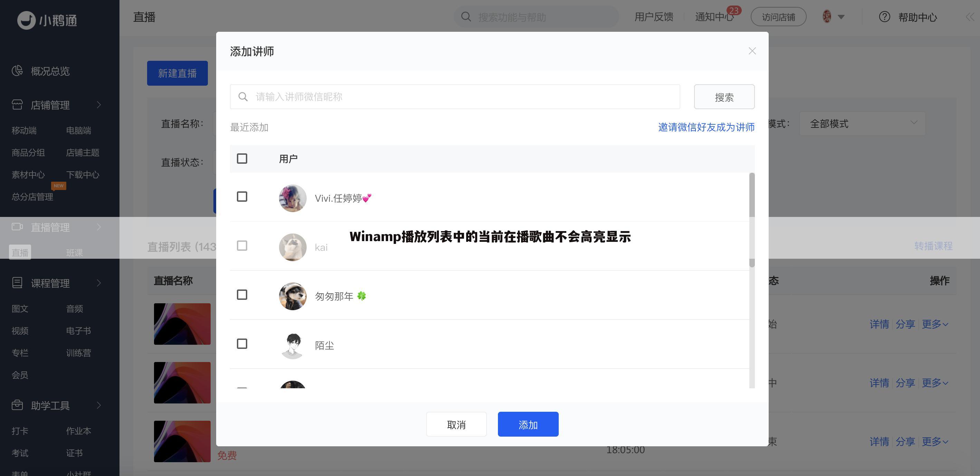
Task: Go to 移动端 menu item
Action: point(24,131)
